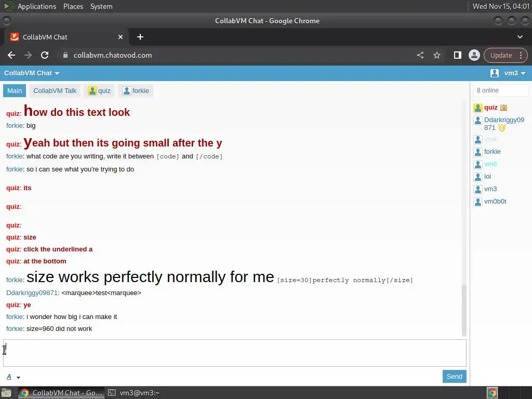Open the Places menu
The height and width of the screenshot is (399, 532).
coord(73,6)
